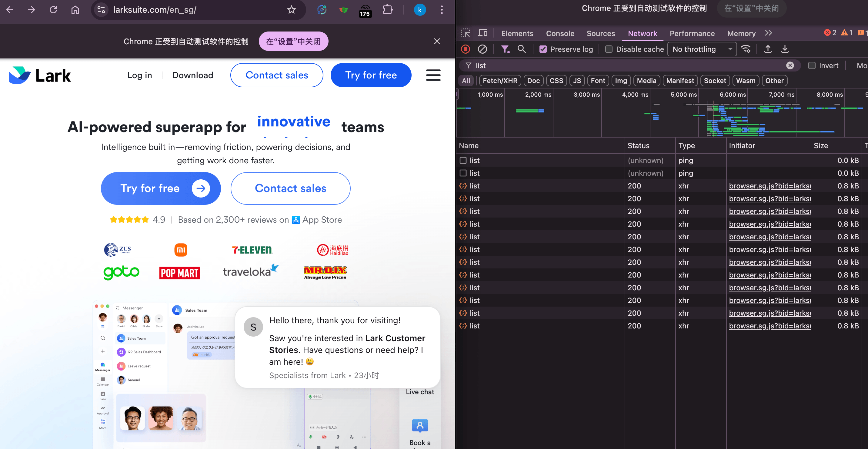Open the Memory tab
868x449 pixels.
[741, 33]
